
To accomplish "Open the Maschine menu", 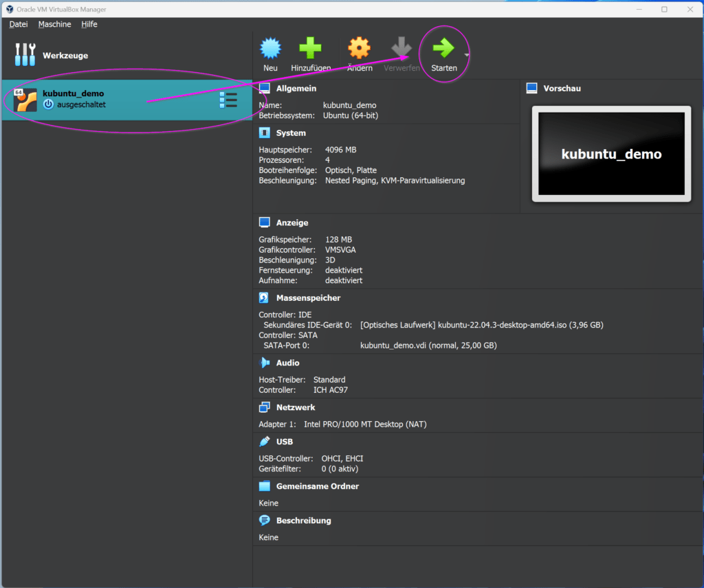I will point(55,24).
